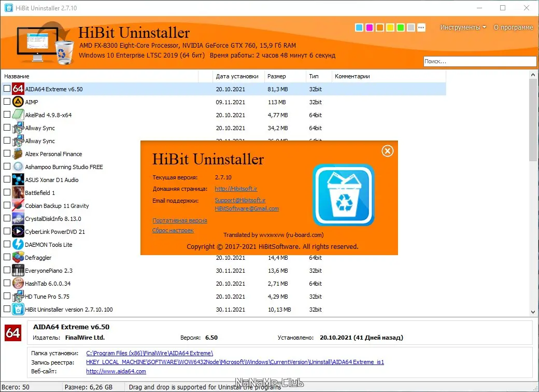Click the Всего: 50 status bar entry
Image resolution: width=539 pixels, height=392 pixels.
pos(16,387)
